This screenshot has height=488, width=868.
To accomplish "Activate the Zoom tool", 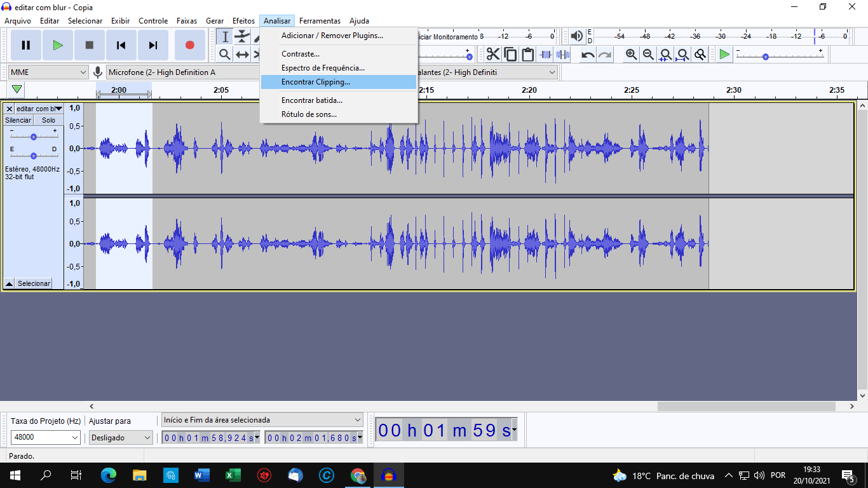I will (224, 54).
